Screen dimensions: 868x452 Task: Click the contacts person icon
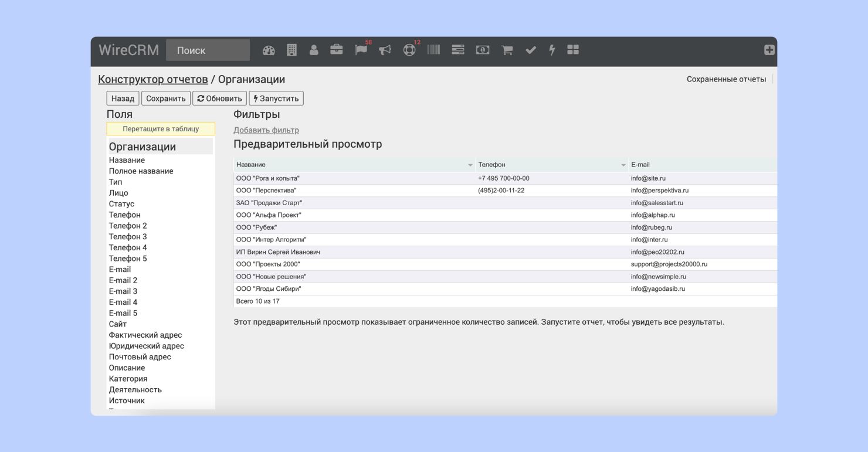(314, 50)
